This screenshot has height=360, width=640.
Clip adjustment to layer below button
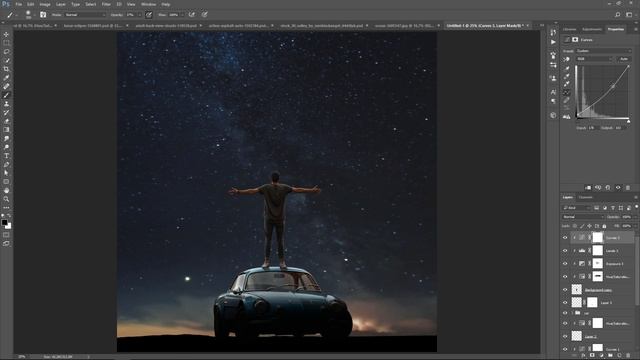coord(588,188)
